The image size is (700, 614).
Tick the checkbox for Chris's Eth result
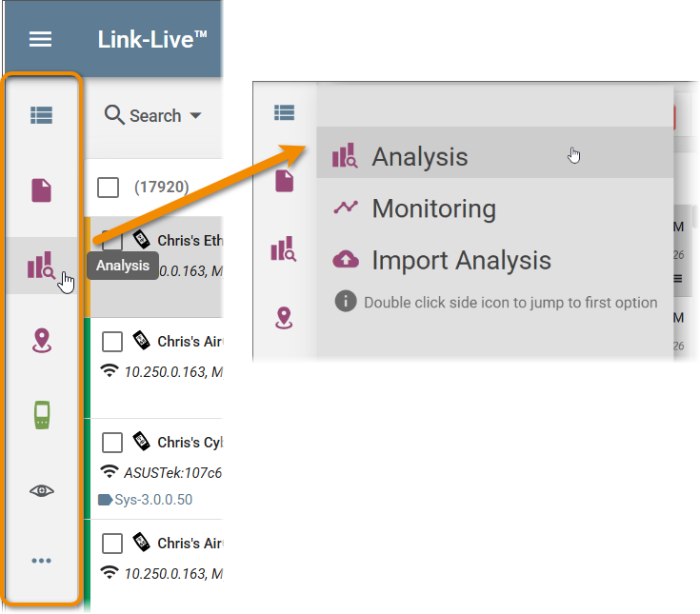tap(112, 241)
